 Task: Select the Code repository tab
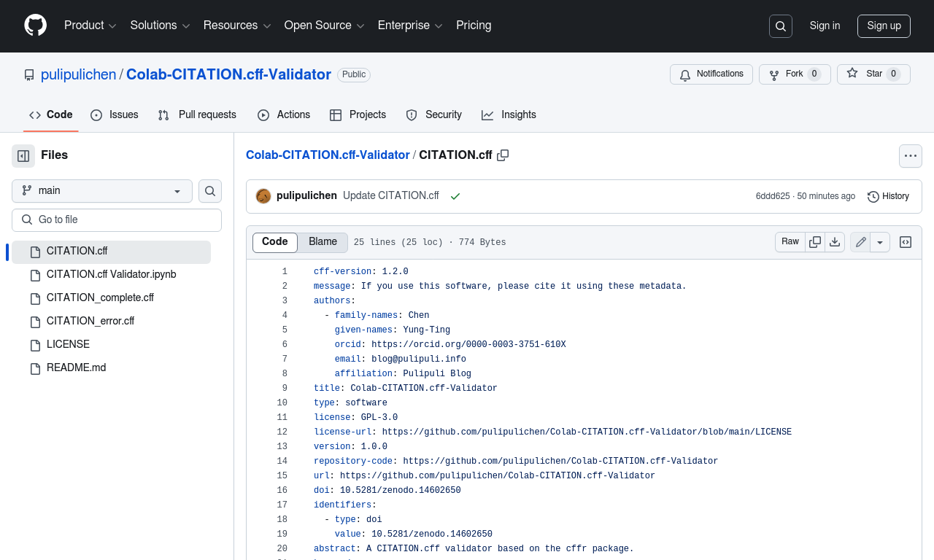coord(51,115)
